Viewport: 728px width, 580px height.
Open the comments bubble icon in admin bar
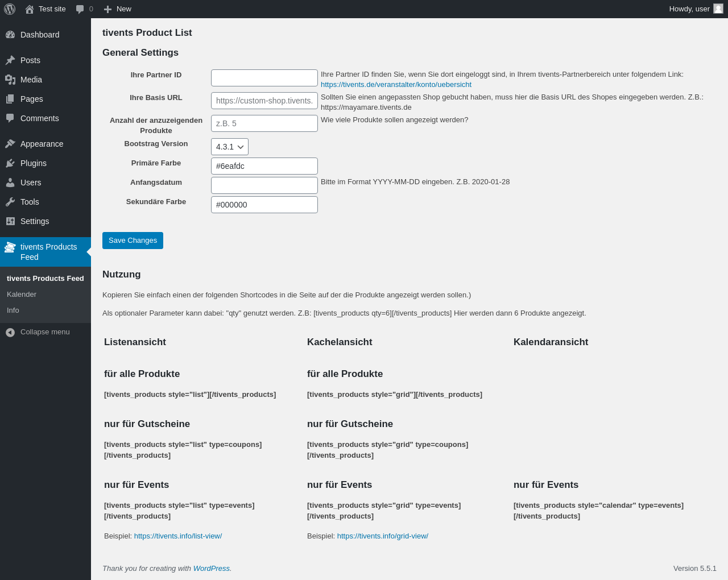pyautogui.click(x=80, y=9)
